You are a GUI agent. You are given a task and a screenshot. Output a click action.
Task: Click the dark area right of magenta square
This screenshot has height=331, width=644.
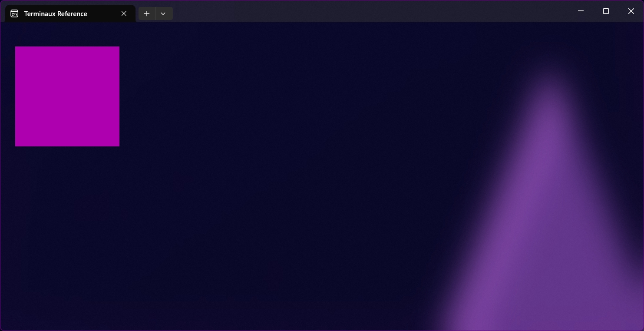coord(174,96)
